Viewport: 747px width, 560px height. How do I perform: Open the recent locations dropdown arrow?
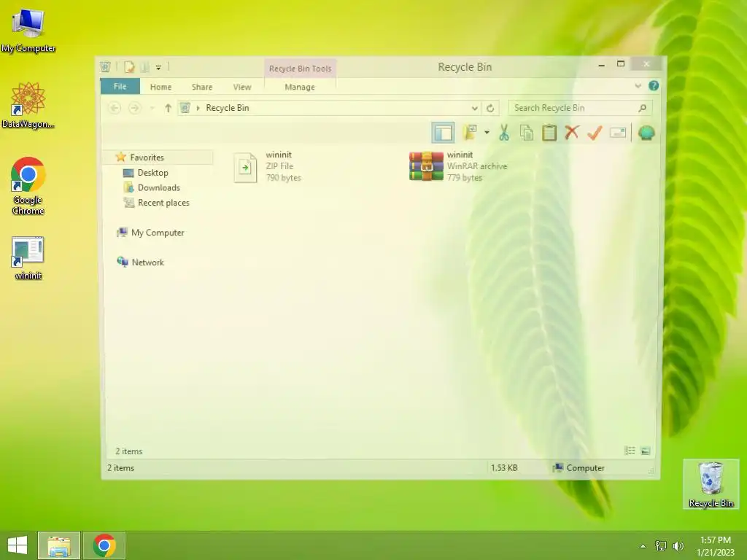[152, 108]
